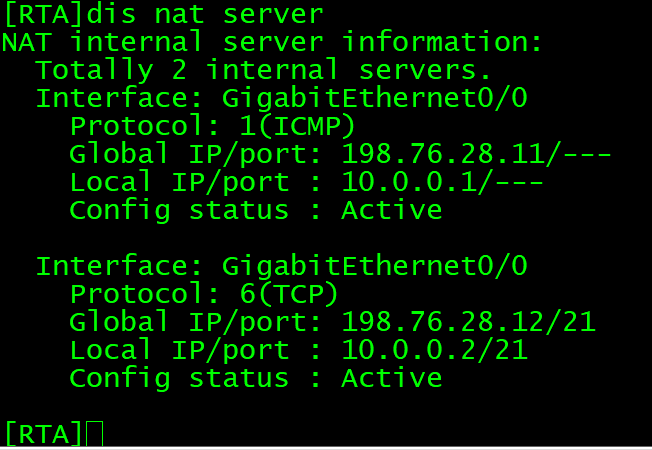Click the first "Interface: GigabitEthernet0/0" line
The height and width of the screenshot is (450, 652).
pyautogui.click(x=282, y=99)
